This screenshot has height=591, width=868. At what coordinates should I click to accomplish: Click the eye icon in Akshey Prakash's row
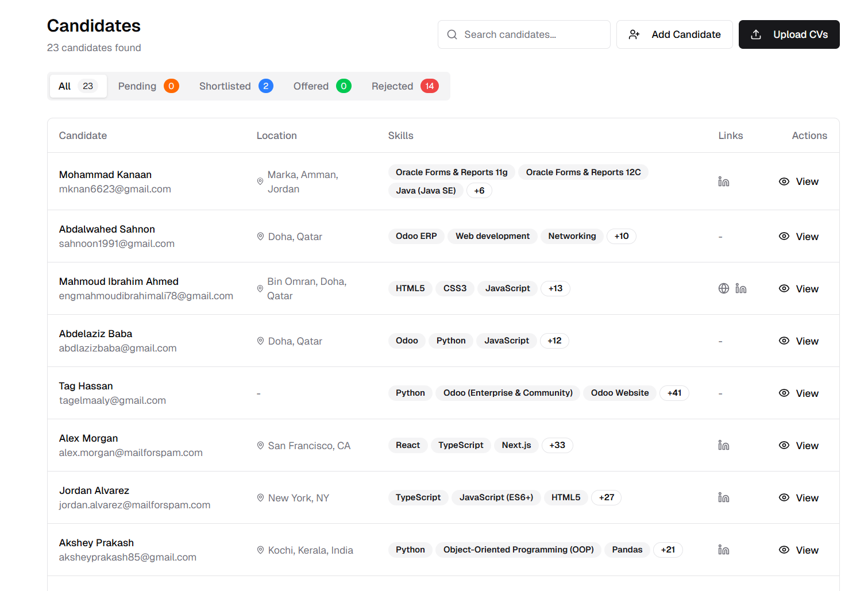click(784, 550)
